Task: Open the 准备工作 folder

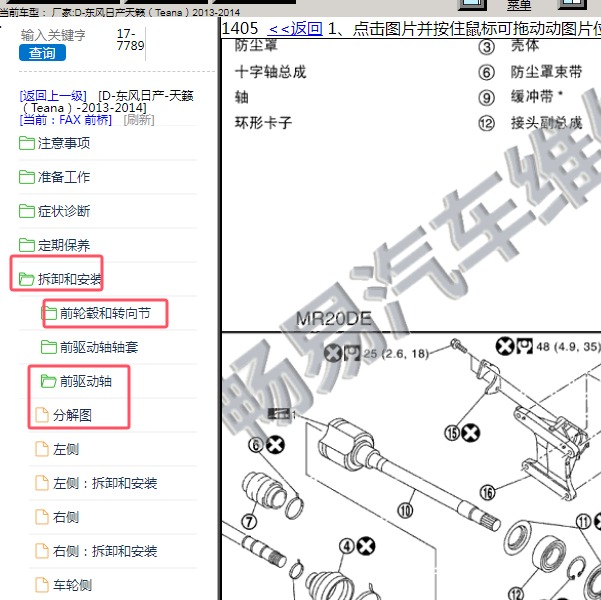Action: [x=64, y=177]
